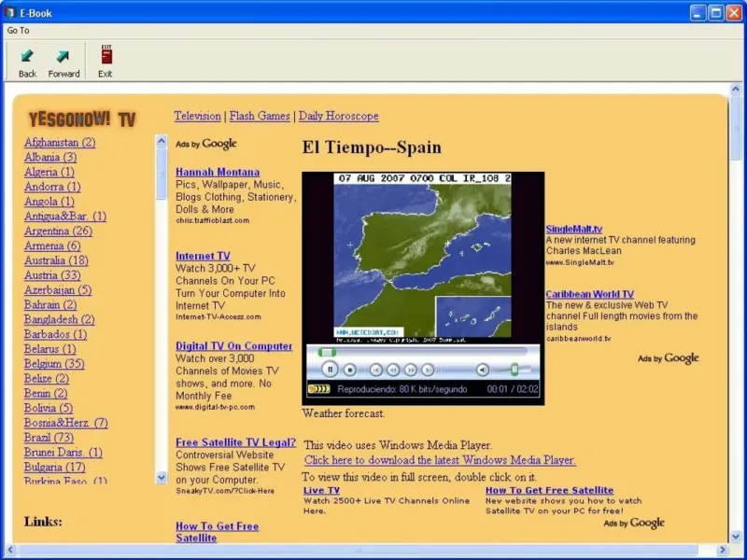Screen dimensions: 747x560
Task: Click the rewind button in media player
Action: [x=393, y=370]
